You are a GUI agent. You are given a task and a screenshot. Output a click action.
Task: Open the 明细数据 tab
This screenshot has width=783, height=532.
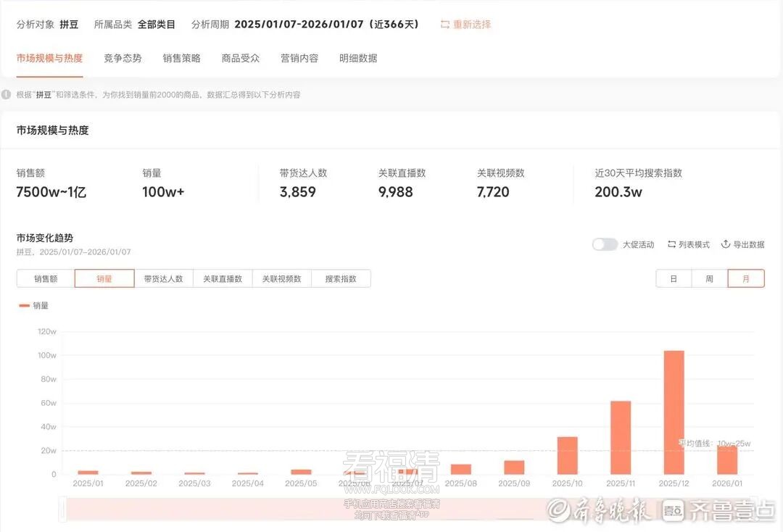(x=358, y=58)
